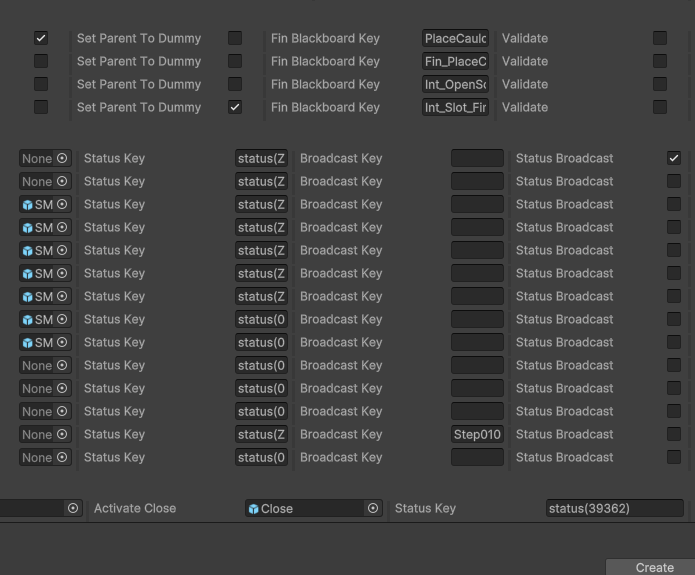This screenshot has height=575, width=695.
Task: Tick the leftmost checkbox in Int_OpenSc row
Action: tap(41, 84)
